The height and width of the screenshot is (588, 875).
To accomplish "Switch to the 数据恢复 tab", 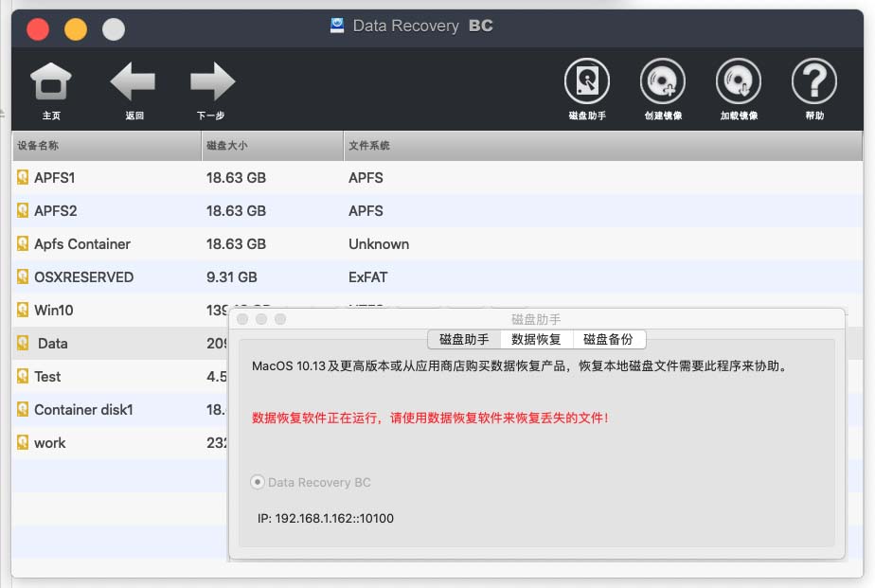I will pyautogui.click(x=536, y=339).
